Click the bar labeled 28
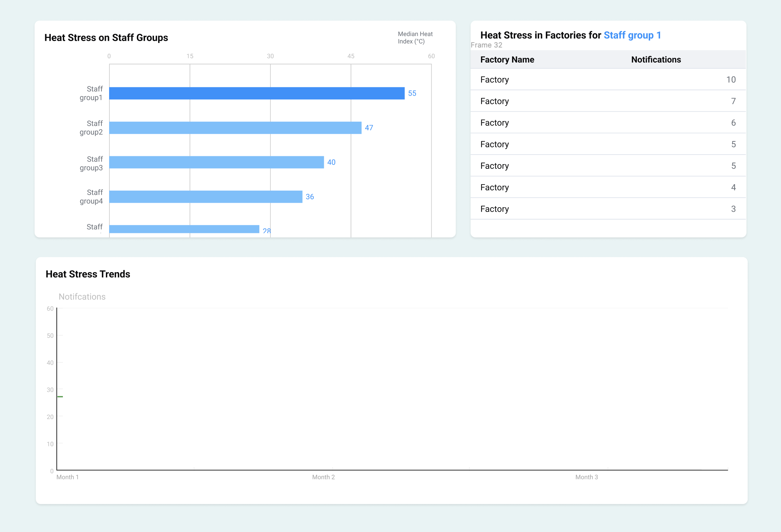 pyautogui.click(x=184, y=229)
